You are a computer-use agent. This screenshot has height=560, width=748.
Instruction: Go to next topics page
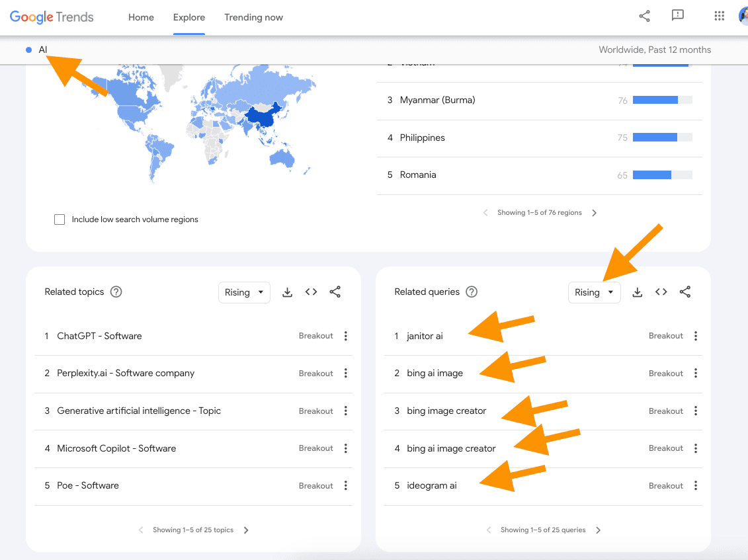click(246, 530)
